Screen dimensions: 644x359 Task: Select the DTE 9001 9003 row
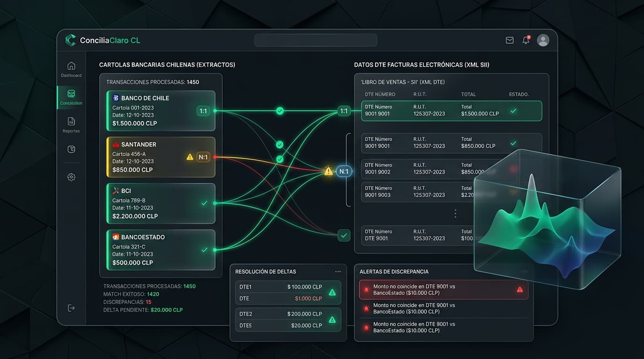pyautogui.click(x=418, y=192)
